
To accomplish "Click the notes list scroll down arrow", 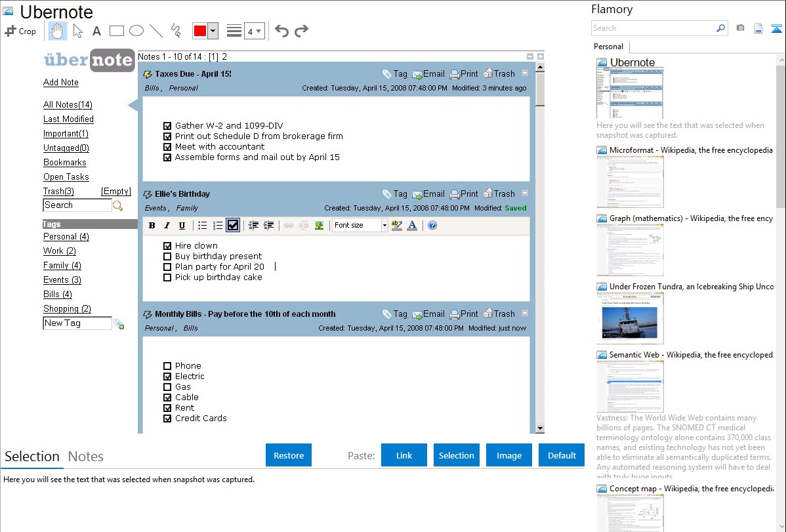I will [x=541, y=429].
